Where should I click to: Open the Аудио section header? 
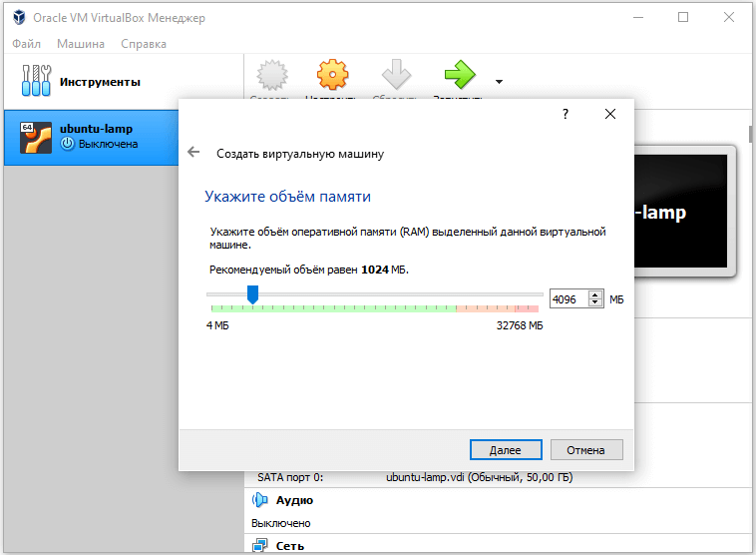[x=294, y=500]
